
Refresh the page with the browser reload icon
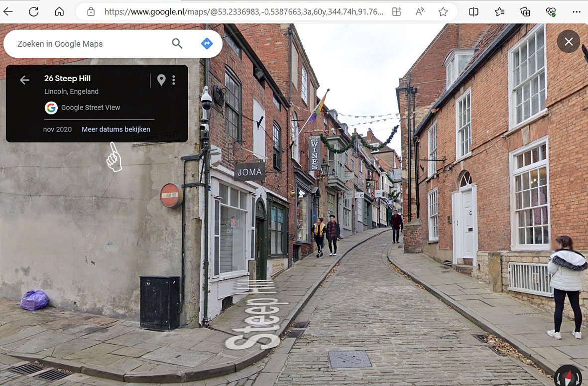[x=33, y=12]
